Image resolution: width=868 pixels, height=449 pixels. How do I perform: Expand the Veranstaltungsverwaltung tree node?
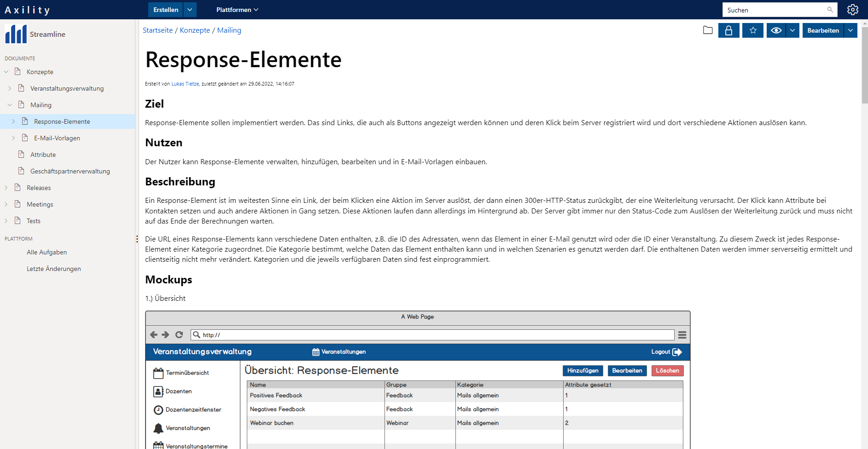click(10, 88)
